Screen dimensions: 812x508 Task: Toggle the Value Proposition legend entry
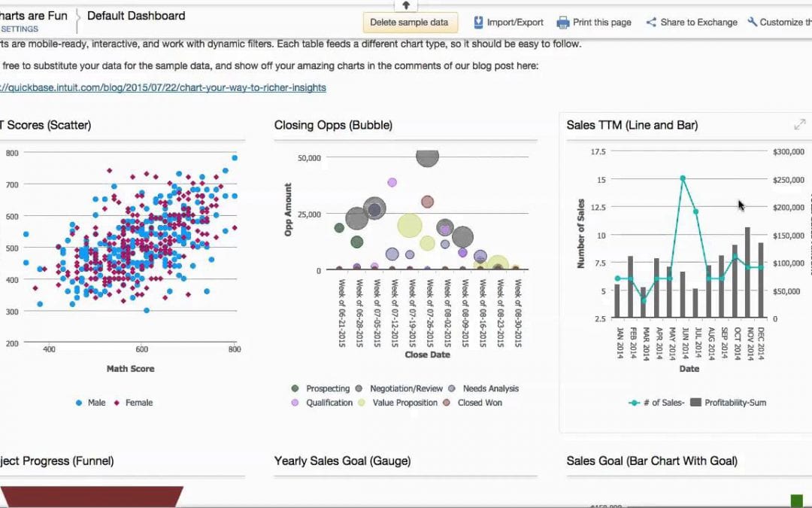click(x=398, y=403)
